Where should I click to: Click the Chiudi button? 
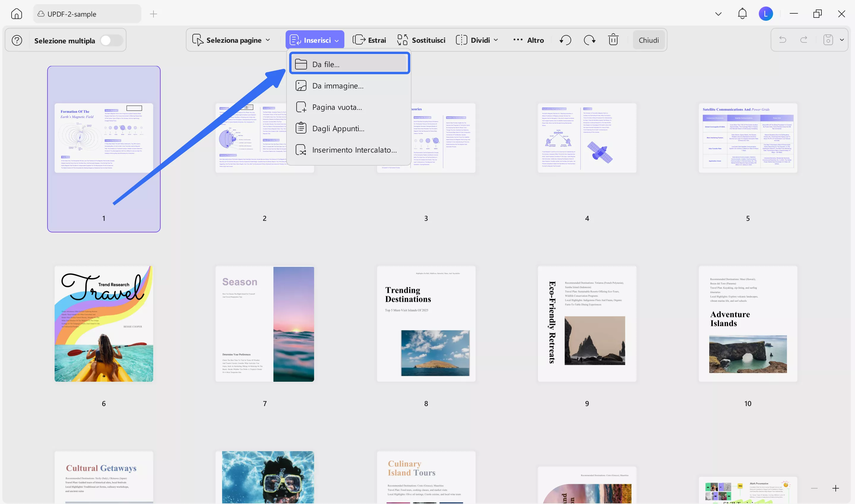coord(648,40)
